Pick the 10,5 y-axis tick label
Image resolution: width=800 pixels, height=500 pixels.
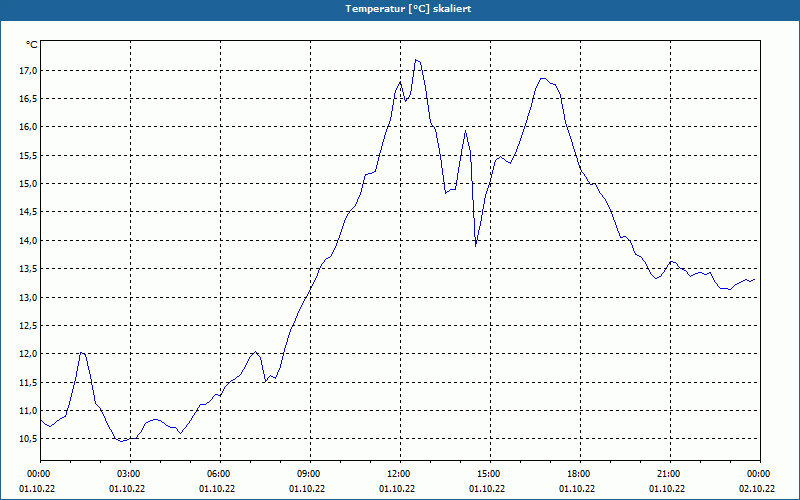29,439
